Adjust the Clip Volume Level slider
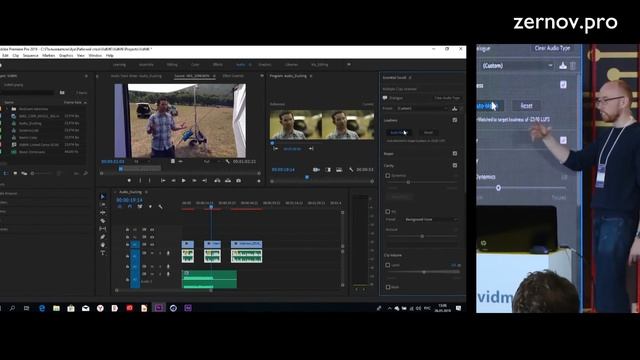 pos(424,272)
